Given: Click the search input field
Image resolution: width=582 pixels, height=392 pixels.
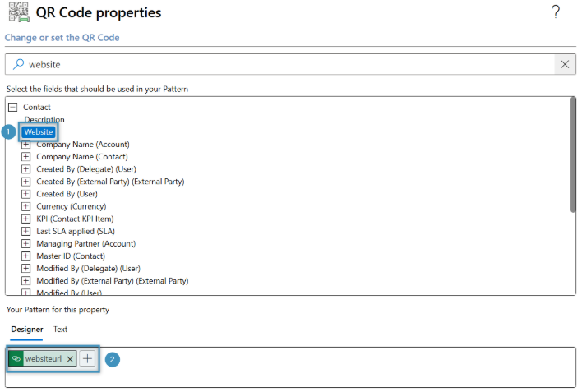Looking at the screenshot, I should 288,64.
